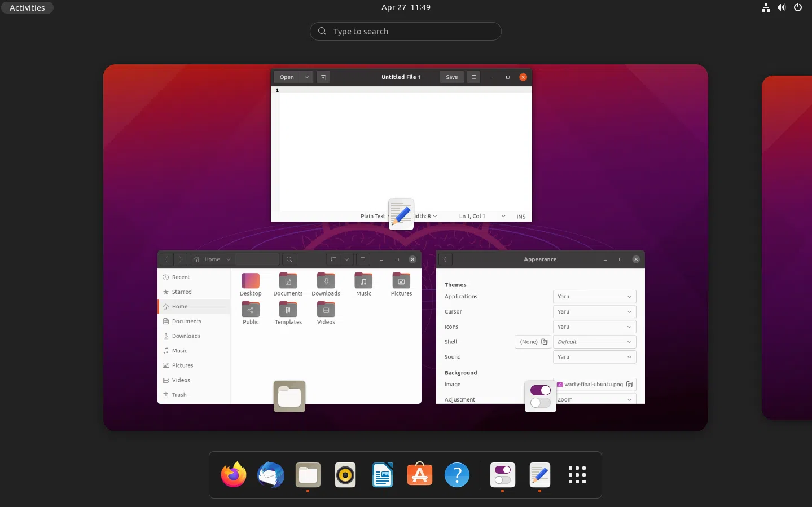Open Ubuntu Software from the dock
This screenshot has width=812, height=507.
pyautogui.click(x=420, y=475)
